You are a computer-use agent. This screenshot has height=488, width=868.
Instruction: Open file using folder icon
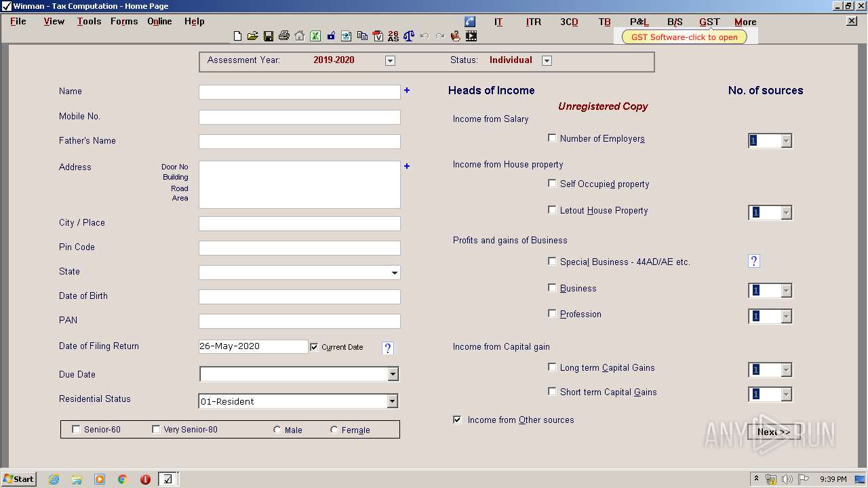252,36
